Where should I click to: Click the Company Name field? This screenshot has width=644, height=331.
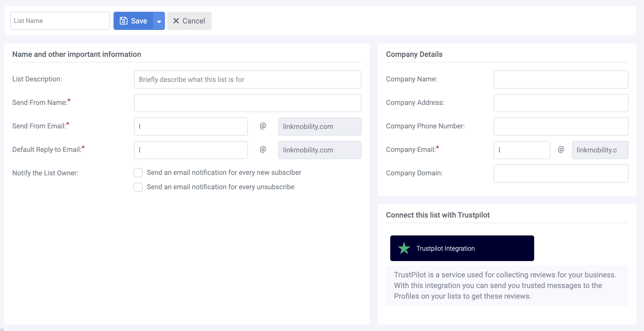[x=561, y=80]
